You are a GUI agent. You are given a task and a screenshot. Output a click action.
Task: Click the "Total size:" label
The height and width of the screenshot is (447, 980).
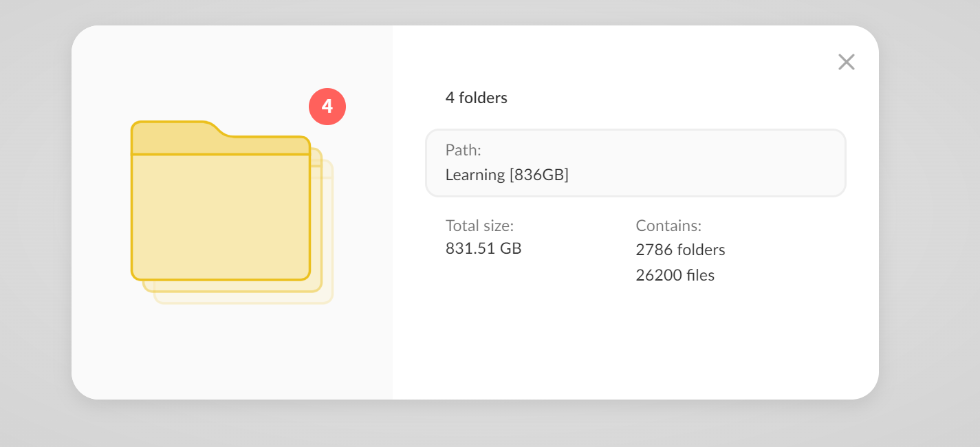(479, 226)
